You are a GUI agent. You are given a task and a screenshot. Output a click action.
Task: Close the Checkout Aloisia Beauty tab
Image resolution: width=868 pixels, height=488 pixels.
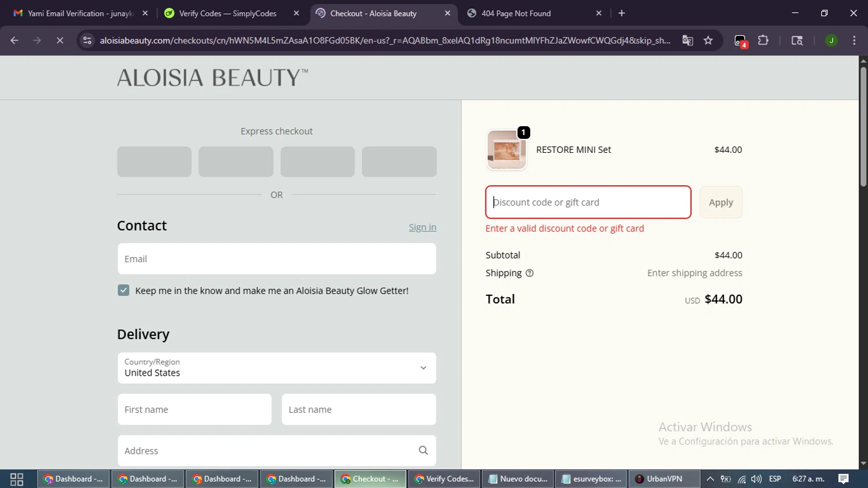(447, 13)
